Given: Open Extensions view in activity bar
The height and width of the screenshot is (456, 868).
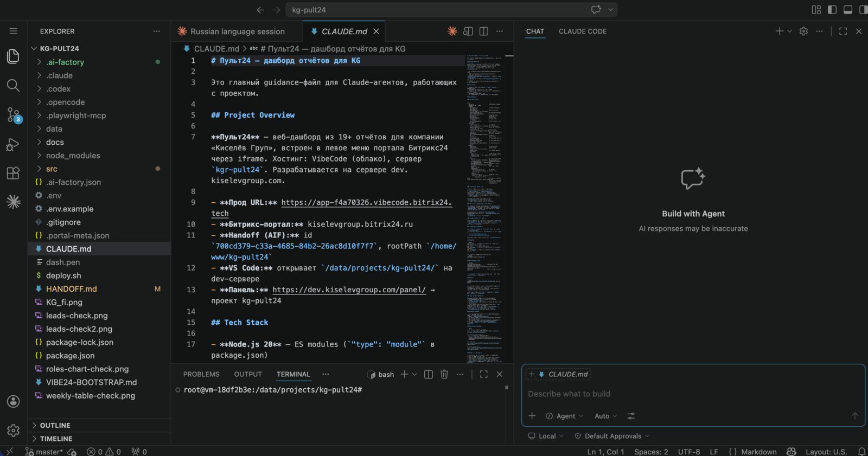Looking at the screenshot, I should (13, 173).
